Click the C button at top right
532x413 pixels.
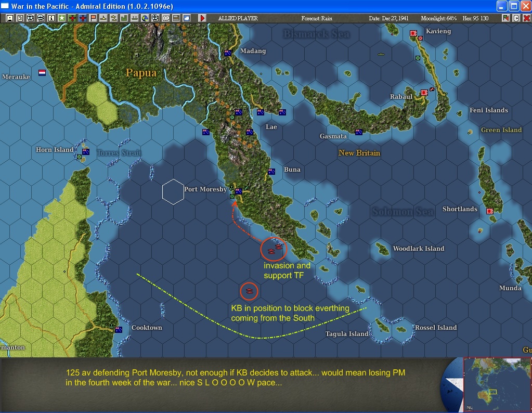tap(516, 18)
